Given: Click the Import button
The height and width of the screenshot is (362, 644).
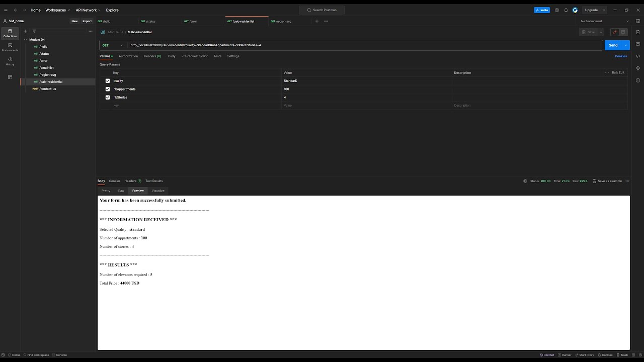Looking at the screenshot, I should click(x=87, y=21).
